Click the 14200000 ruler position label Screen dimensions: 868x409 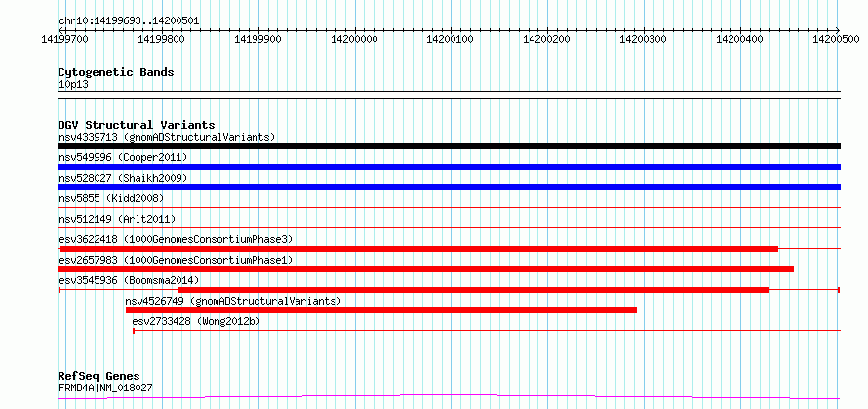[354, 39]
